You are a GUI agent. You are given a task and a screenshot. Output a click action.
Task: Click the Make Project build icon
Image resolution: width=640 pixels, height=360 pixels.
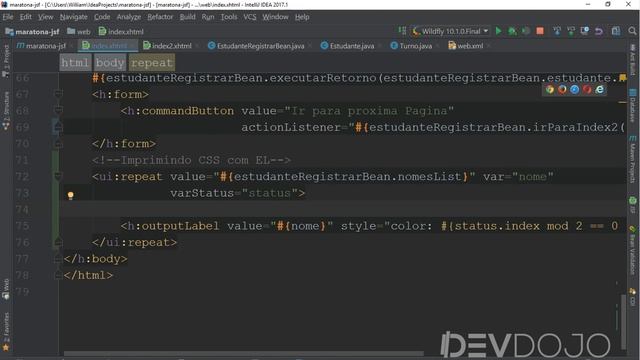click(402, 31)
